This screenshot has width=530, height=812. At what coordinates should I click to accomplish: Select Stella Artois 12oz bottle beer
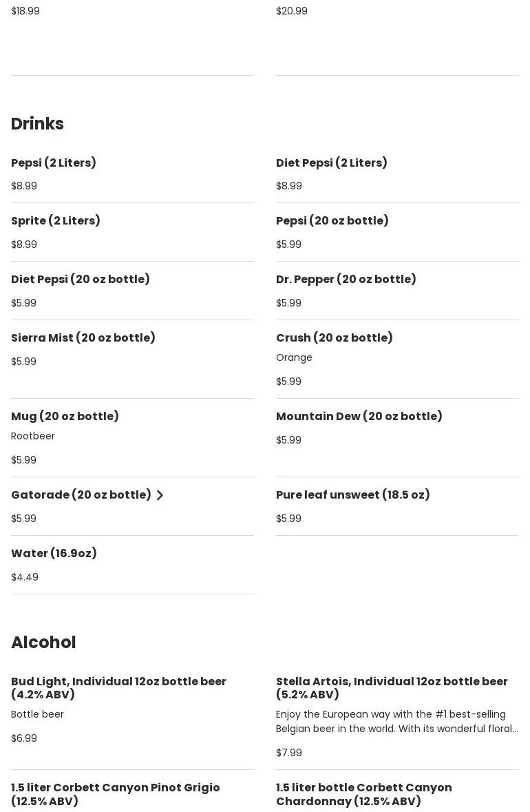(392, 688)
